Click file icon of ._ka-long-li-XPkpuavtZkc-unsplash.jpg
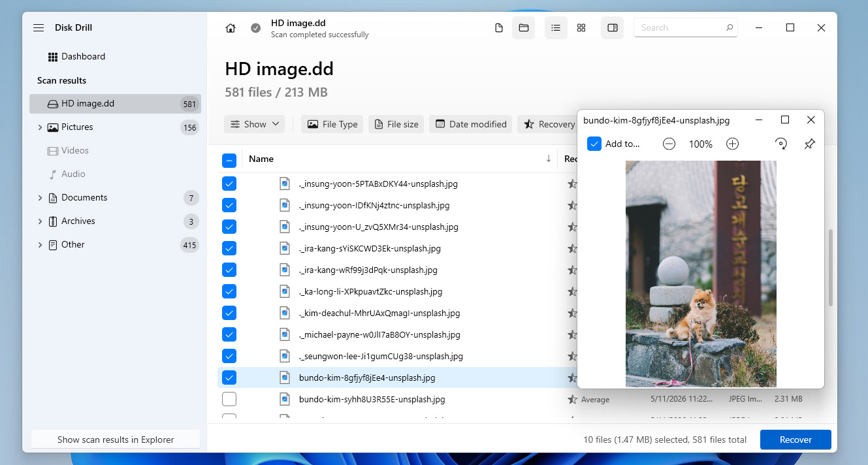The width and height of the screenshot is (868, 465). 285,291
